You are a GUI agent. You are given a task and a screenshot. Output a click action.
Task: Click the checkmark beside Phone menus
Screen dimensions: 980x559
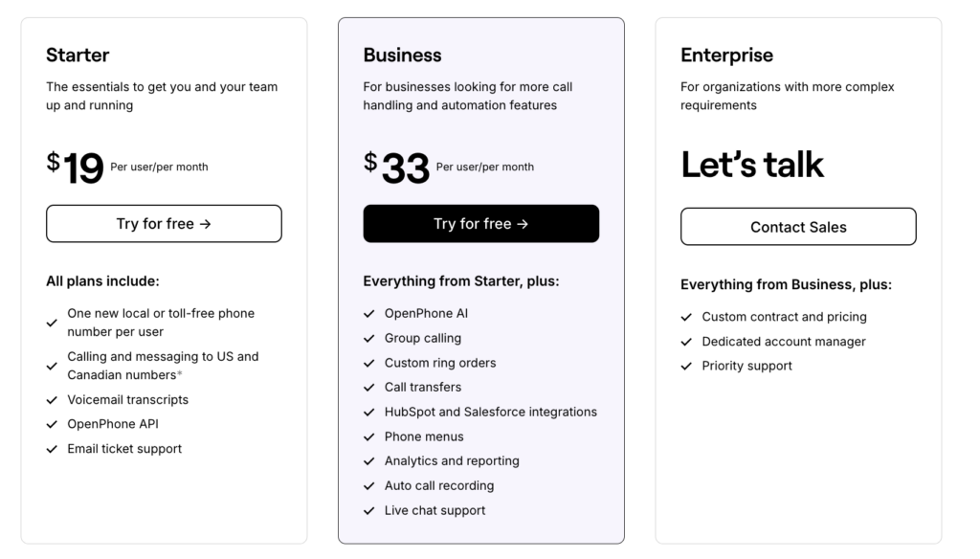(x=368, y=436)
